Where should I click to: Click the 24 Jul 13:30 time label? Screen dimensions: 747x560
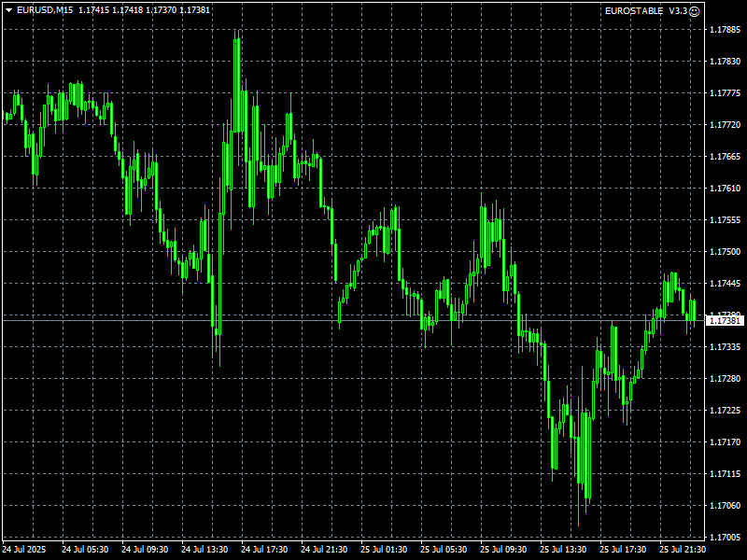point(204,550)
